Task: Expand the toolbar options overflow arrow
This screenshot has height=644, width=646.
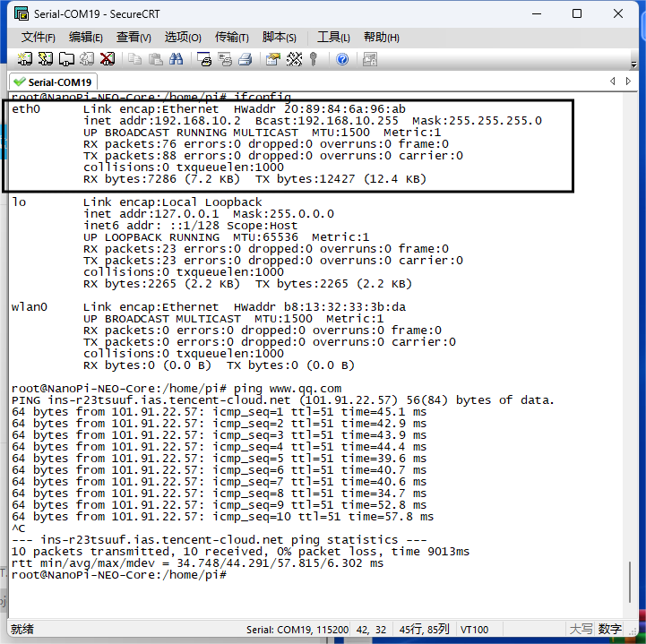Action: [x=633, y=64]
